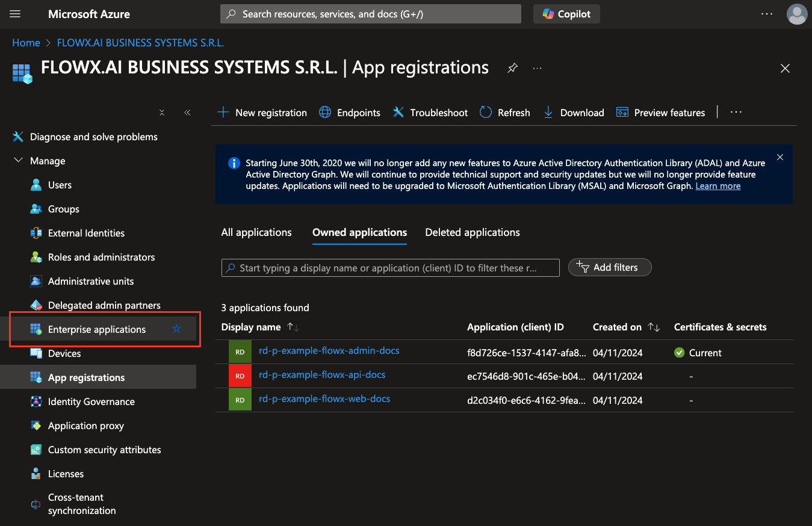Viewport: 812px width, 526px height.
Task: Click the sidebar search clear X icon
Action: click(162, 113)
